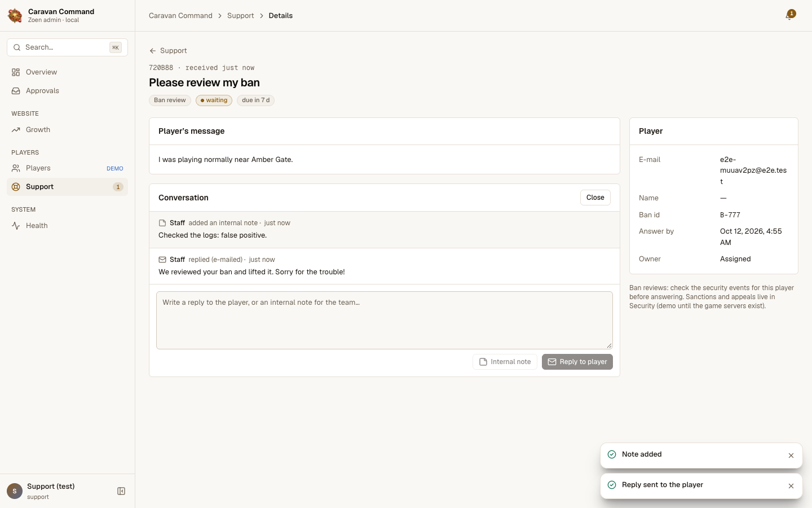Dismiss the Note added toast
The height and width of the screenshot is (508, 812).
[x=791, y=456]
